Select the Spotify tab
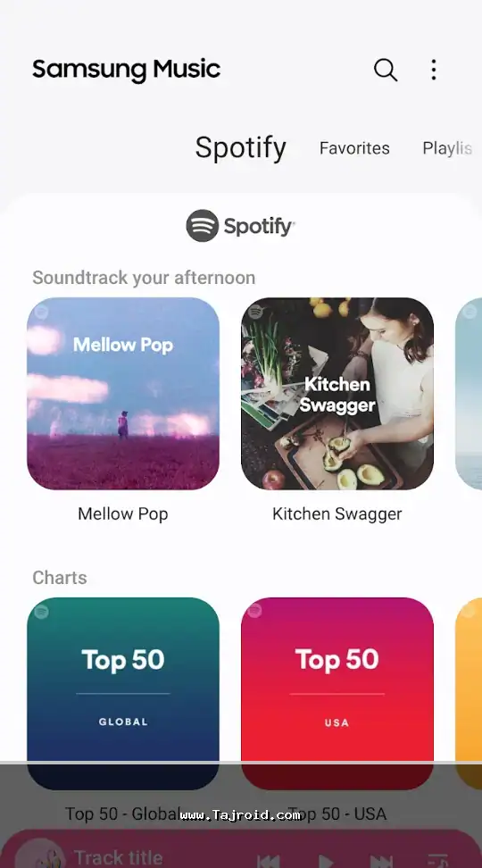The image size is (482, 868). coord(241,148)
